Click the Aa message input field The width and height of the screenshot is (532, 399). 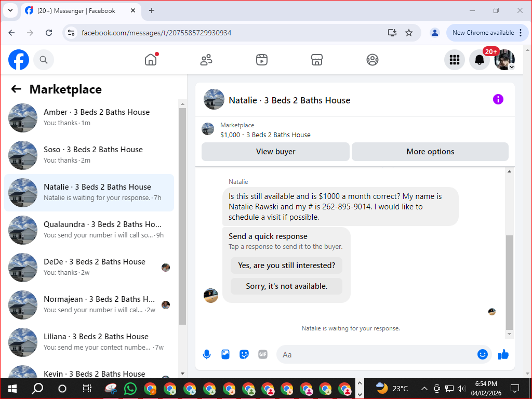pos(377,354)
